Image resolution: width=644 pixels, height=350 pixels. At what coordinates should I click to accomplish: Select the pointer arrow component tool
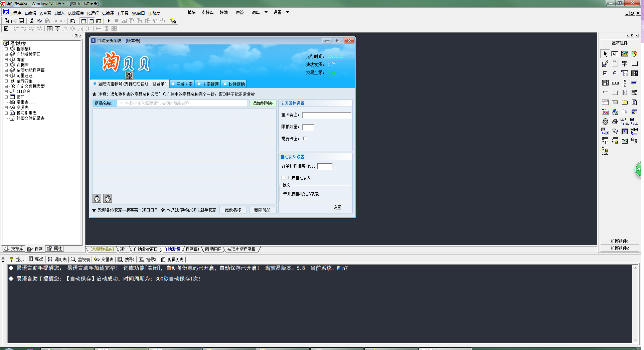pos(605,54)
